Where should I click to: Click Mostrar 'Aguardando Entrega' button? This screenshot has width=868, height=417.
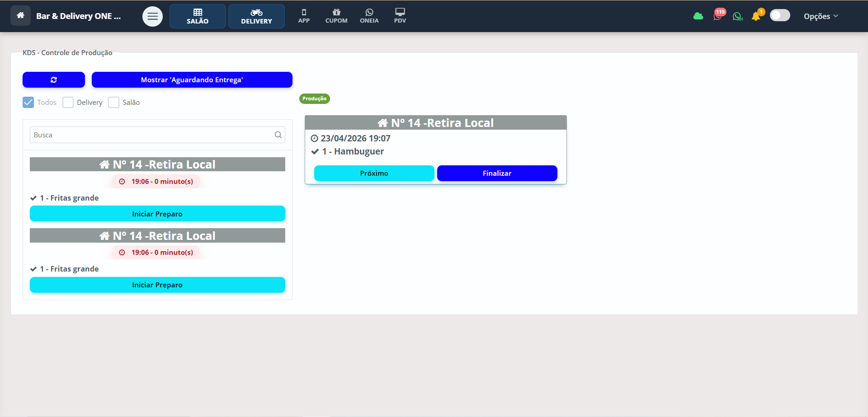click(192, 80)
